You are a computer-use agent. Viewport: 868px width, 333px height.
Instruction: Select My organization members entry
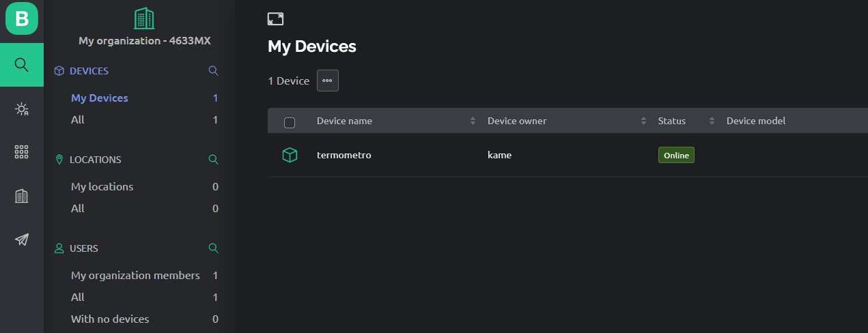tap(135, 276)
